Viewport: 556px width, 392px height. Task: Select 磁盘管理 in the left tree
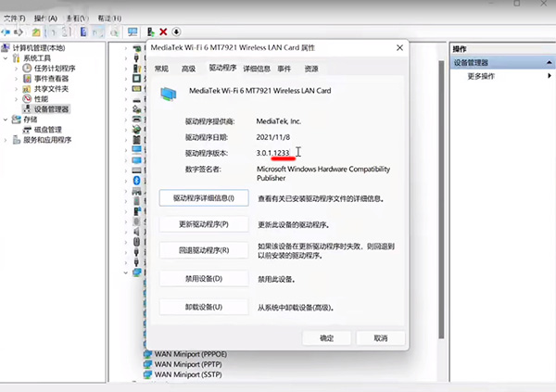pos(47,130)
